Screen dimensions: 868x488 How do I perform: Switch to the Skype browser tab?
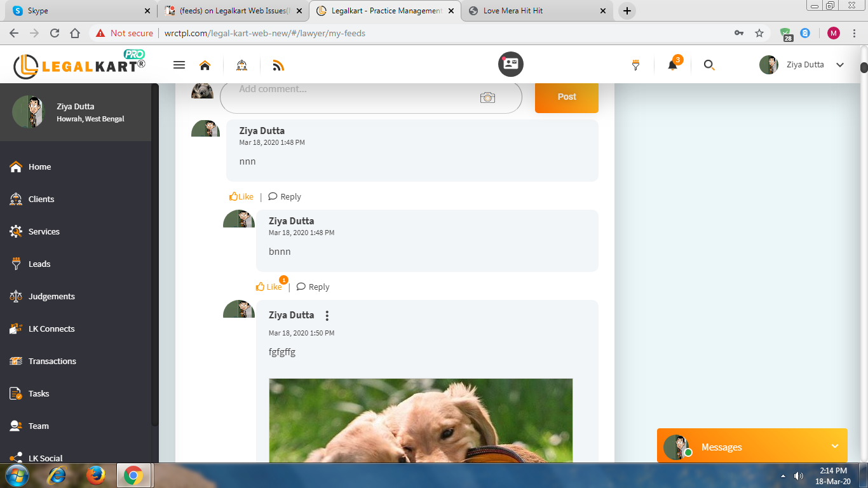click(79, 11)
